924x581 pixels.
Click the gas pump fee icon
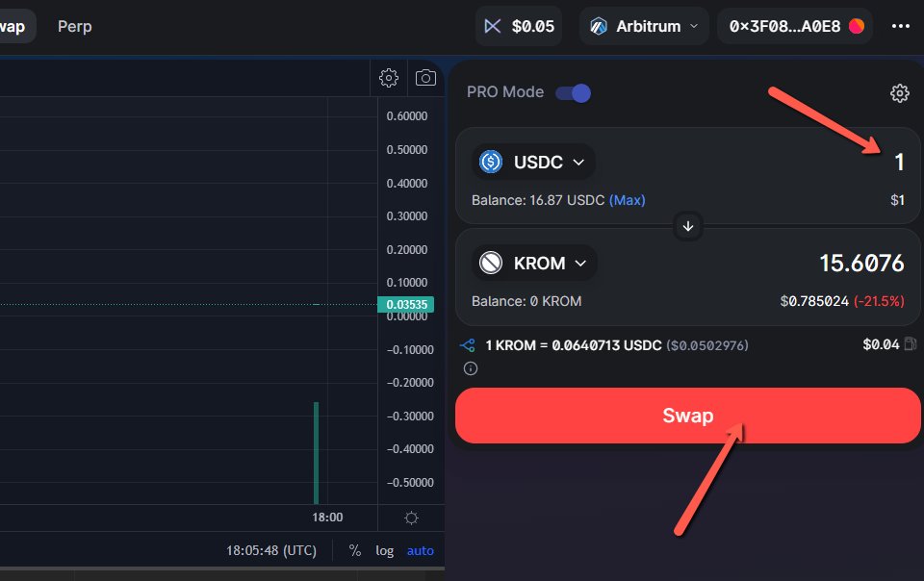911,343
